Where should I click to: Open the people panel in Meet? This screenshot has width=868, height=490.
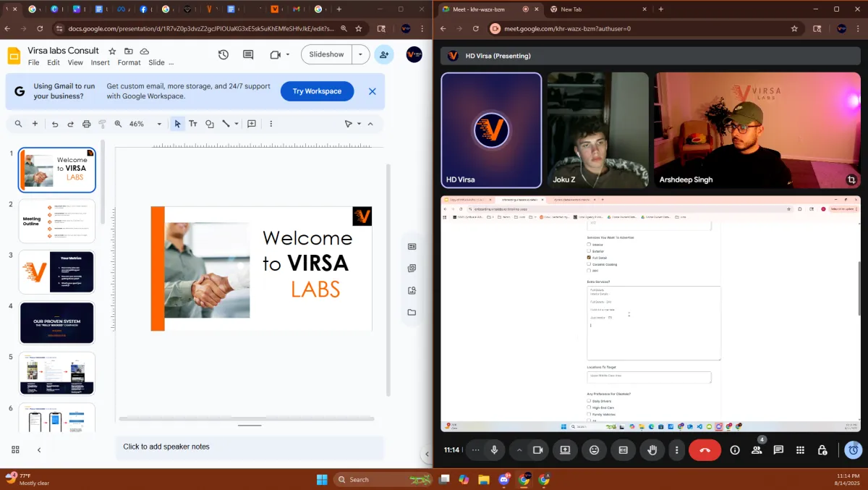click(757, 449)
